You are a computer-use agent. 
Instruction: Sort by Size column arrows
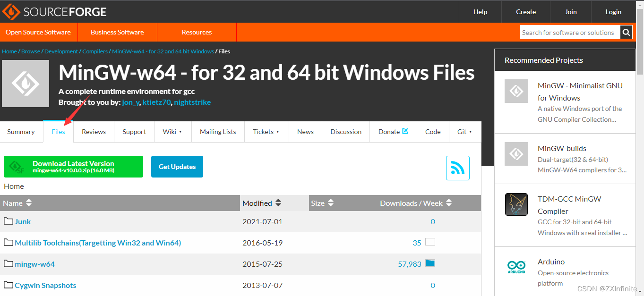331,203
